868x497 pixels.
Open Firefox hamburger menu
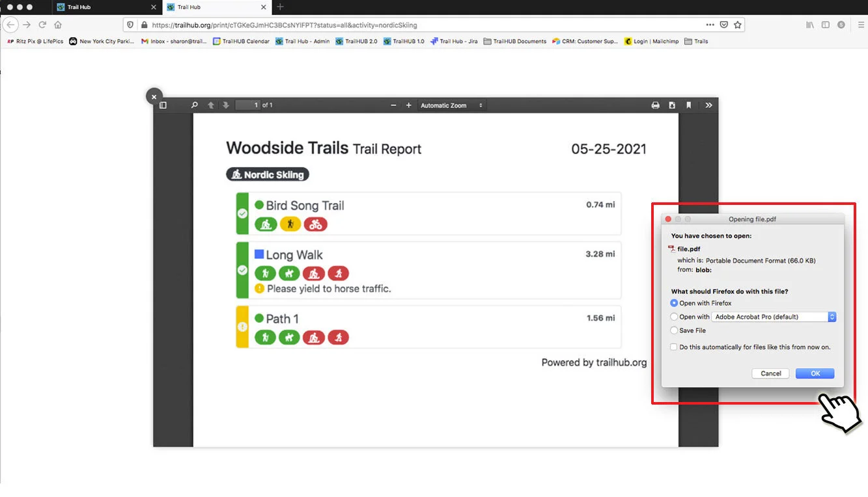coord(861,25)
